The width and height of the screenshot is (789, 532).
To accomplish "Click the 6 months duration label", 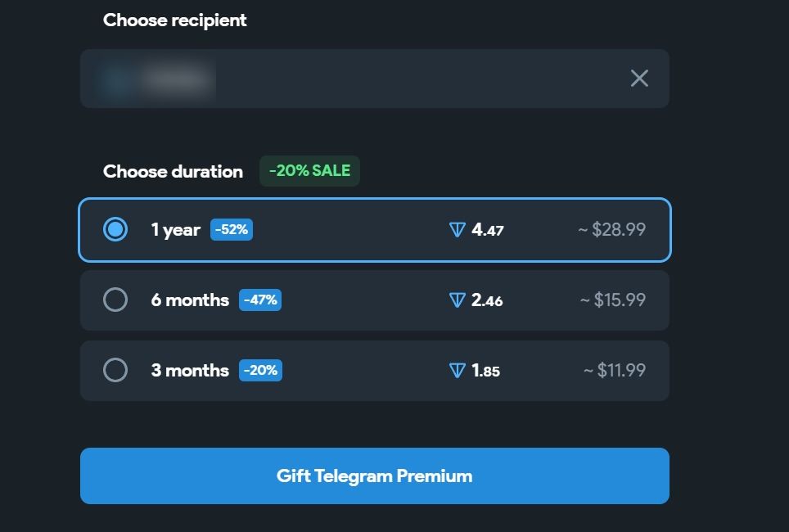I will [190, 300].
